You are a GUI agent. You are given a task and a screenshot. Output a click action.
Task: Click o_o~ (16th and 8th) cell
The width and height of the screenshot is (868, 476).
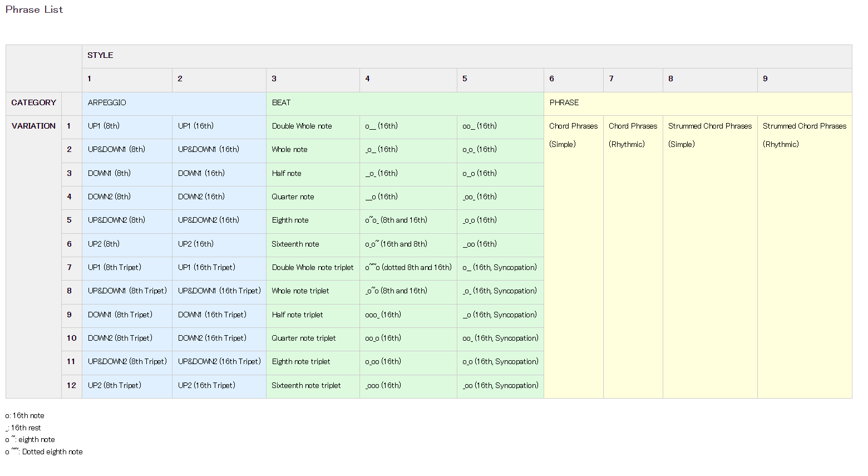[408, 245]
